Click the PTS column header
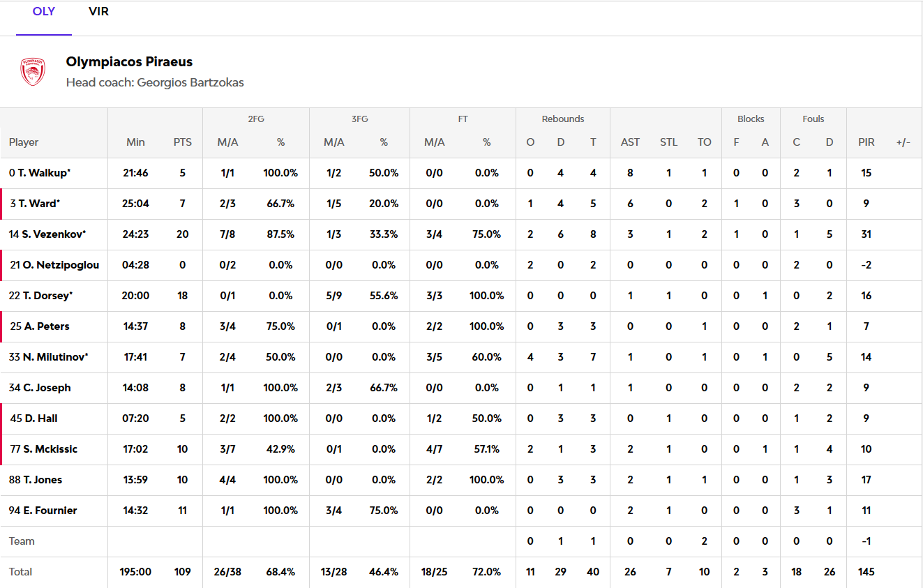This screenshot has height=588, width=923. [183, 142]
